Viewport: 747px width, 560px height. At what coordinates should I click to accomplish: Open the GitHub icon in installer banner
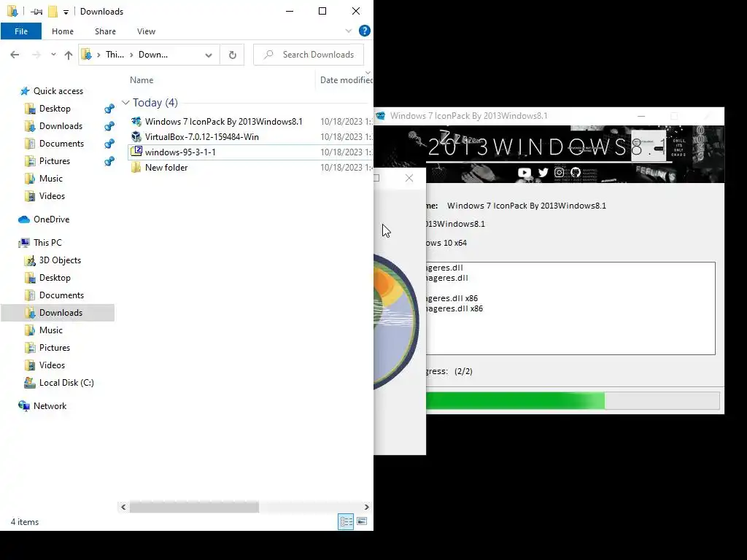[x=576, y=172]
